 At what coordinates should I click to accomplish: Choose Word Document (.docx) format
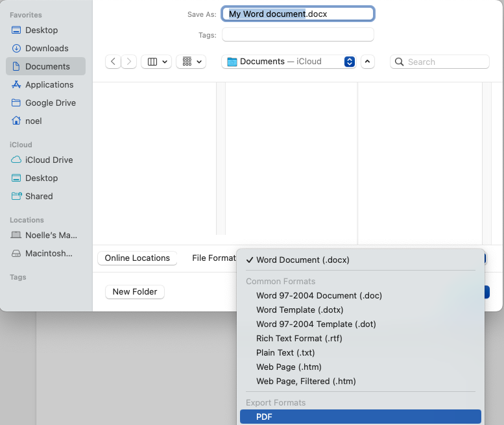click(x=361, y=260)
